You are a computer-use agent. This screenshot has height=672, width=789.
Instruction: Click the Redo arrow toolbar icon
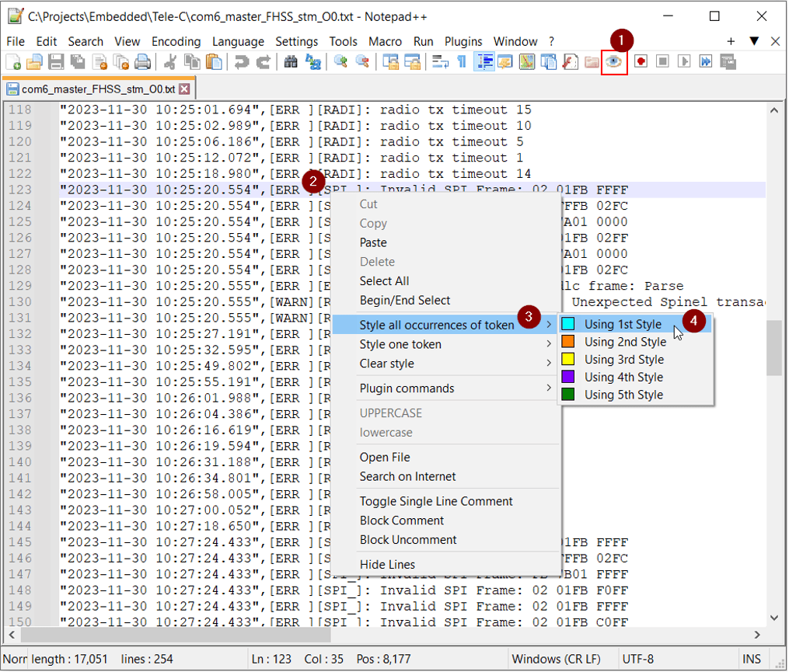pos(263,62)
